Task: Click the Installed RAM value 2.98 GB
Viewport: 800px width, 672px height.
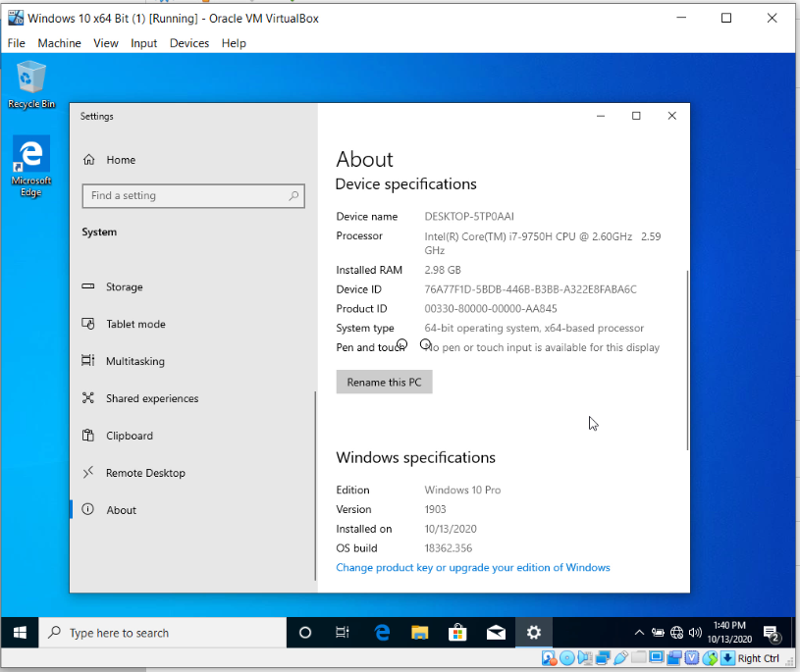Action: pos(443,270)
